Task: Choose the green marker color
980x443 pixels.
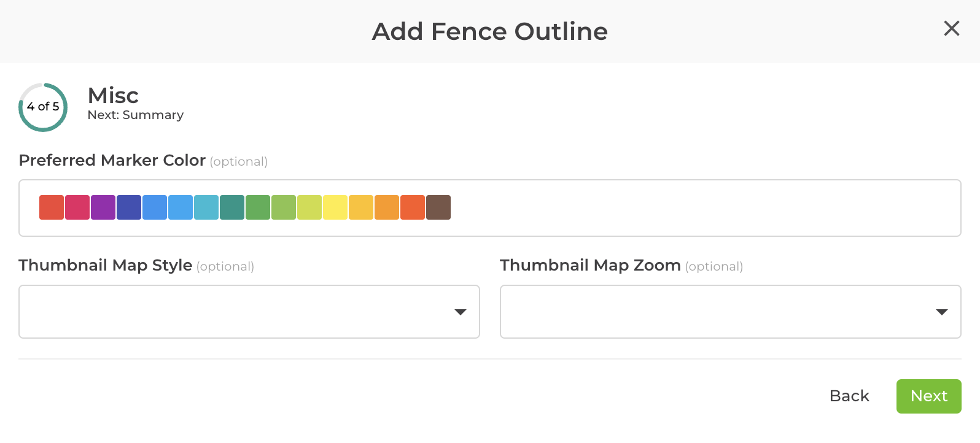Action: coord(257,207)
